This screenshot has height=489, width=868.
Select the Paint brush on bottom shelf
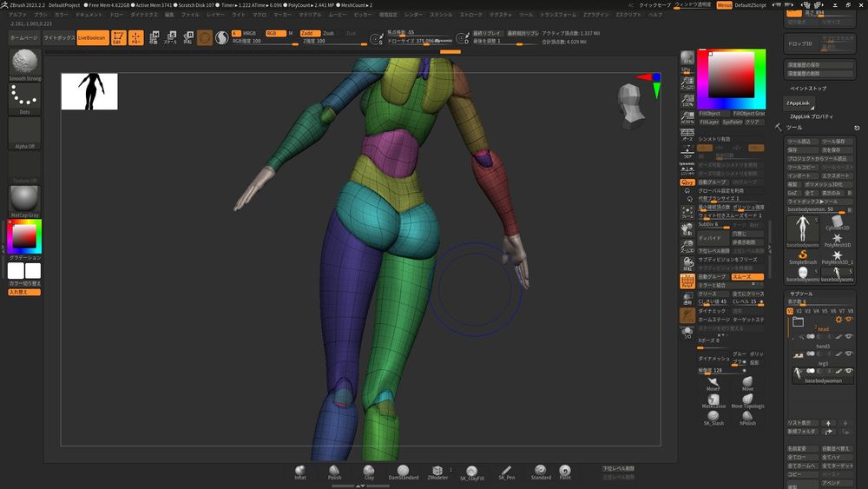pyautogui.click(x=565, y=472)
